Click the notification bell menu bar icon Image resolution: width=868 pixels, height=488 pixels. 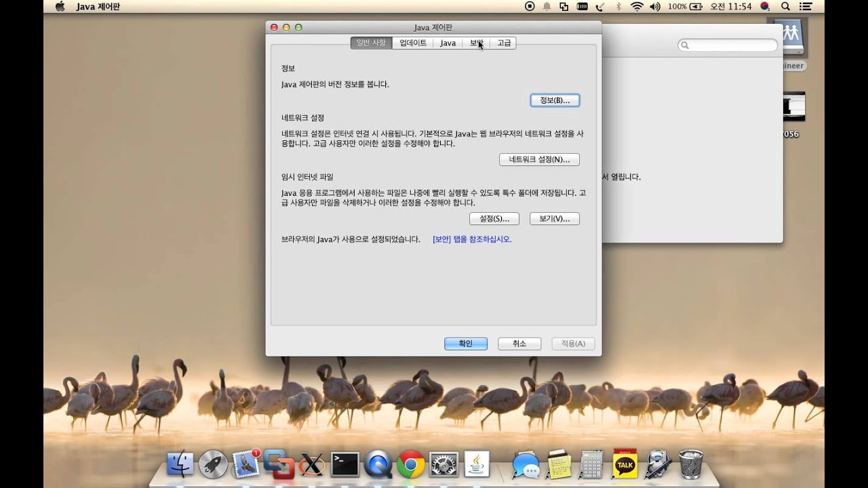pos(547,6)
